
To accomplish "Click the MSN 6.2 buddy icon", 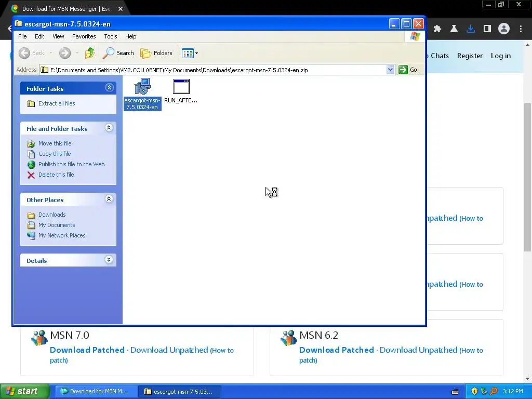I will 289,338.
